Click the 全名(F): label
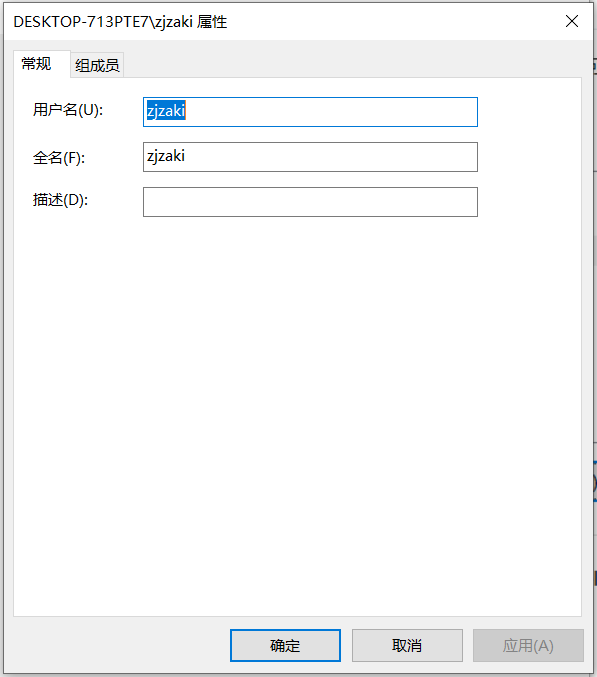The width and height of the screenshot is (597, 677). [59, 158]
